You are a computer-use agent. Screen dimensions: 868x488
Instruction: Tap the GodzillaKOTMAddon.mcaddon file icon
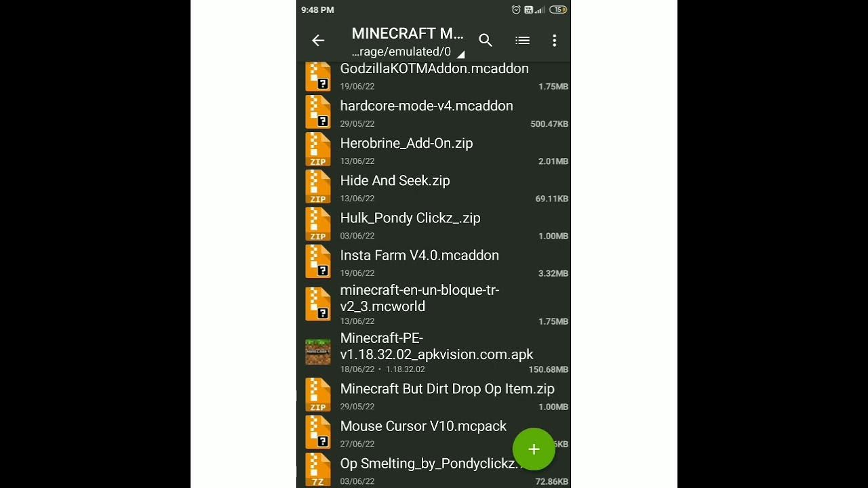point(318,76)
